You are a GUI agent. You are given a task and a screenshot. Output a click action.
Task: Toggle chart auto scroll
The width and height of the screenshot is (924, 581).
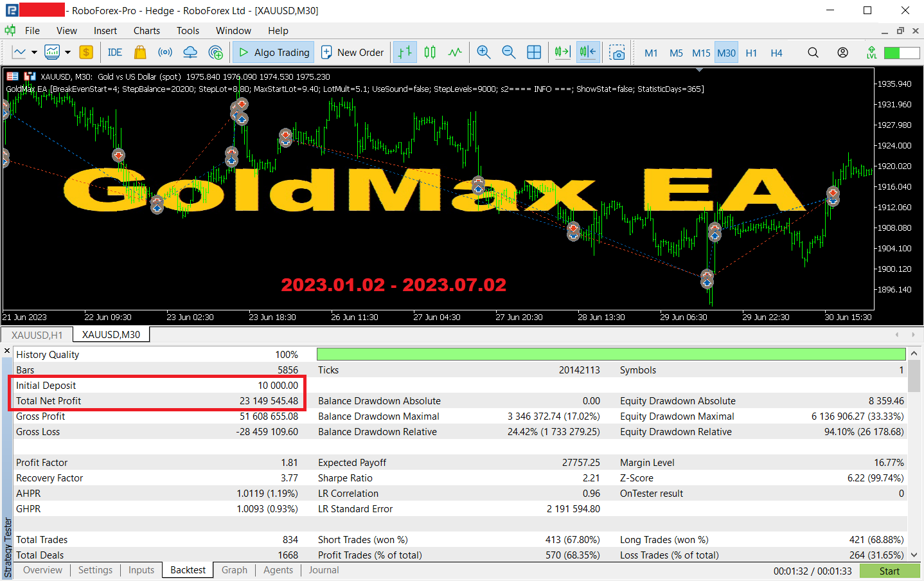click(588, 53)
